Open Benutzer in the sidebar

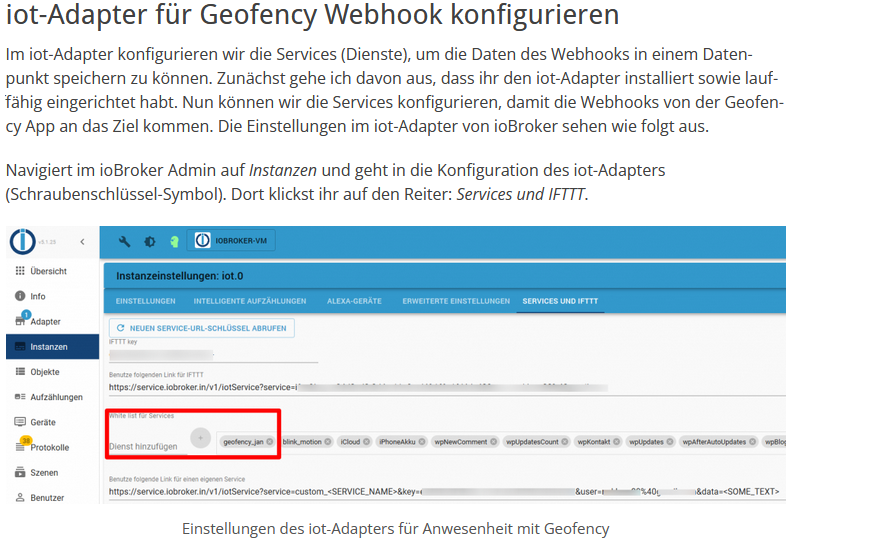[53, 497]
